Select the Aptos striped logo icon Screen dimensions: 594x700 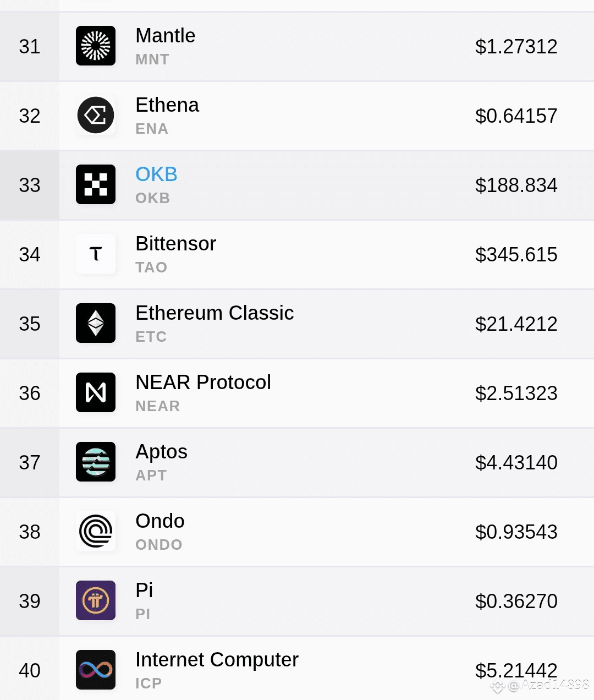pos(96,462)
